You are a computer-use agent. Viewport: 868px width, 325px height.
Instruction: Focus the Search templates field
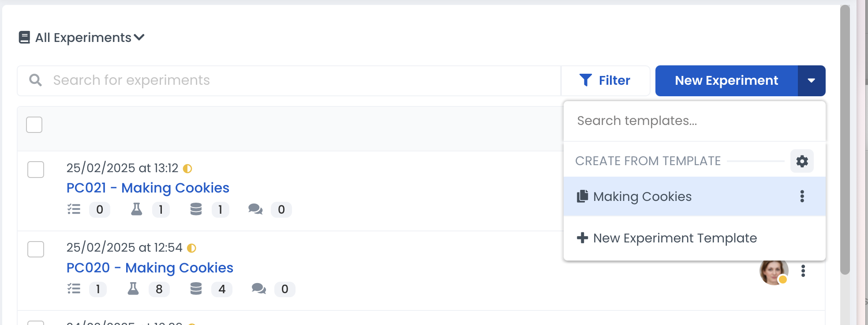pos(694,121)
